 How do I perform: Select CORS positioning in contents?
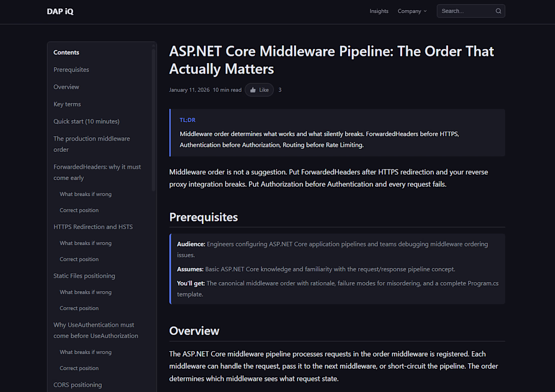click(78, 384)
